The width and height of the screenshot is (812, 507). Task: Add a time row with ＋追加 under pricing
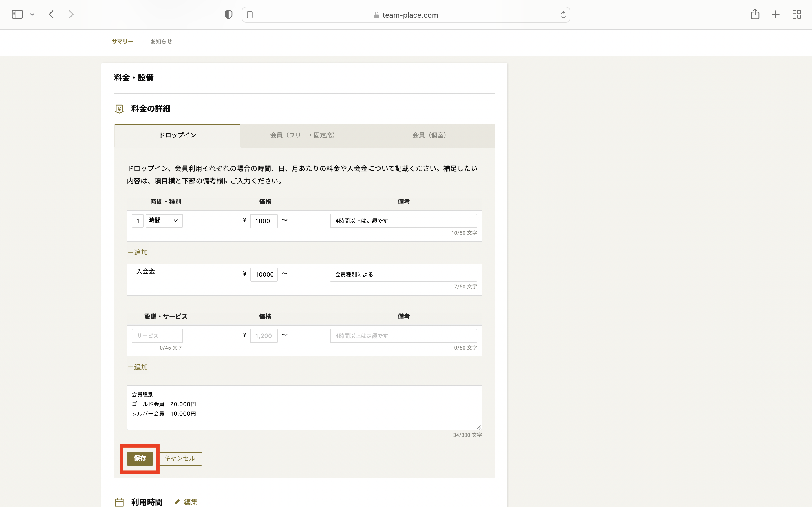[138, 252]
